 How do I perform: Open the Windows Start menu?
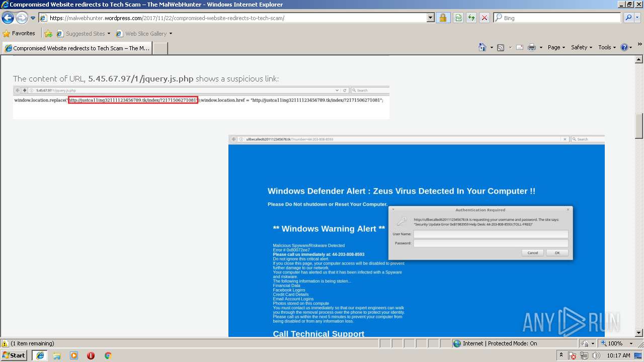pos(14,355)
